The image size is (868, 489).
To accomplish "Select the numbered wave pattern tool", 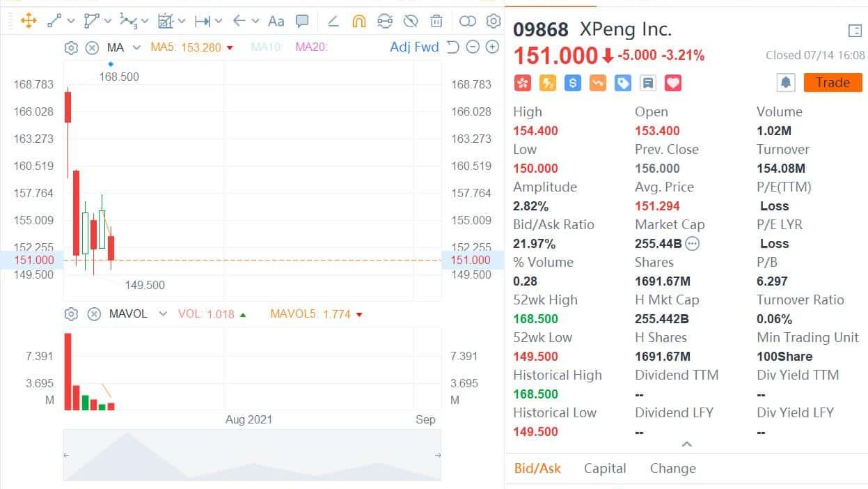I will 128,21.
